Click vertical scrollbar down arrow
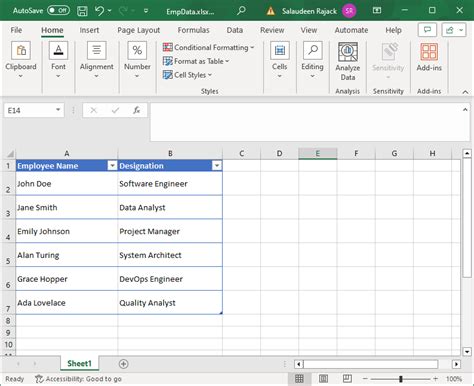474x386 pixels. click(467, 351)
